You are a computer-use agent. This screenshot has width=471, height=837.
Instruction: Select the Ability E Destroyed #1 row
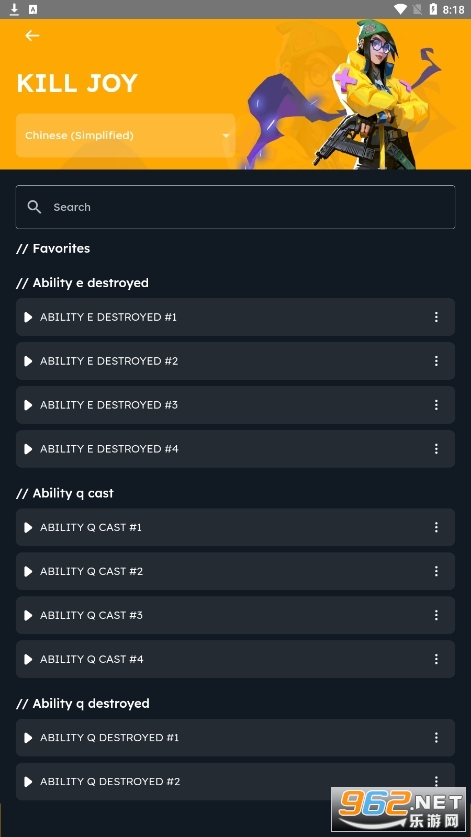236,317
